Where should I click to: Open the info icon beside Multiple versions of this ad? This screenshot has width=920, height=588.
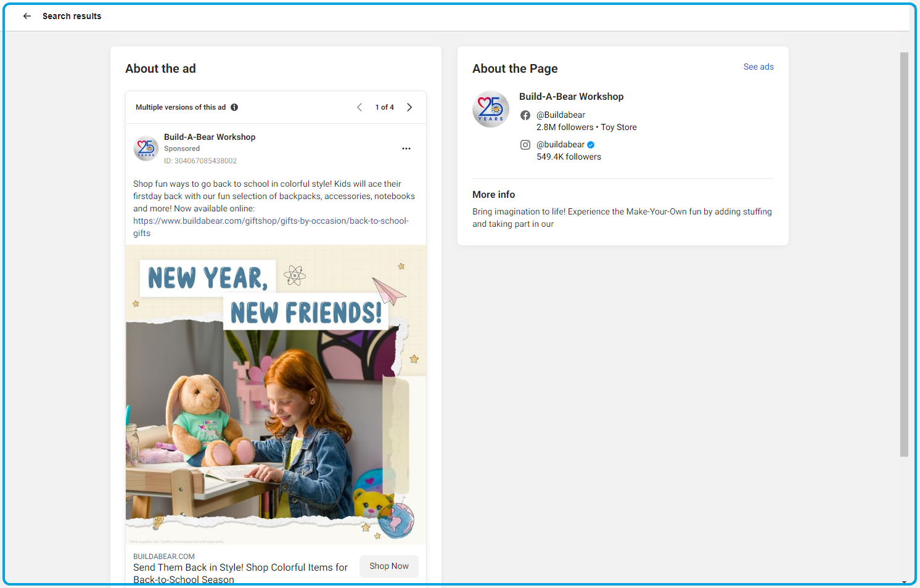pyautogui.click(x=234, y=107)
